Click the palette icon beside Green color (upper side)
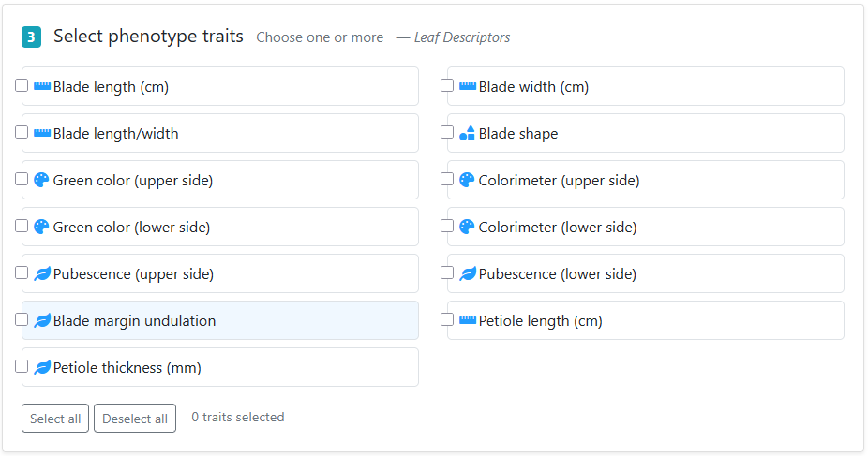Screen dimensions: 868x456 (x=41, y=180)
